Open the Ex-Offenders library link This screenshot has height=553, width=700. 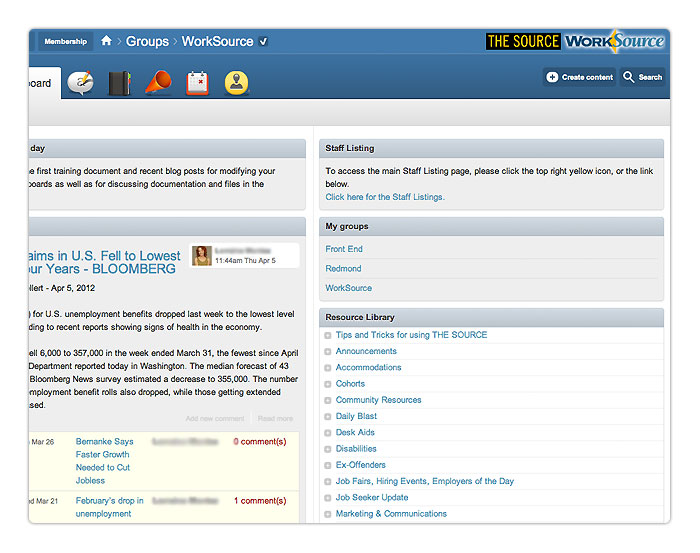pyautogui.click(x=361, y=465)
